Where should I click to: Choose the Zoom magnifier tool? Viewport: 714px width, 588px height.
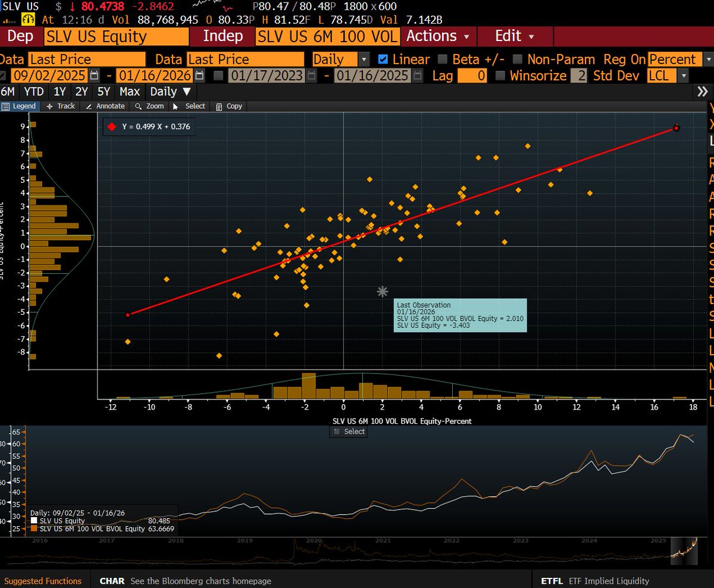pyautogui.click(x=149, y=106)
